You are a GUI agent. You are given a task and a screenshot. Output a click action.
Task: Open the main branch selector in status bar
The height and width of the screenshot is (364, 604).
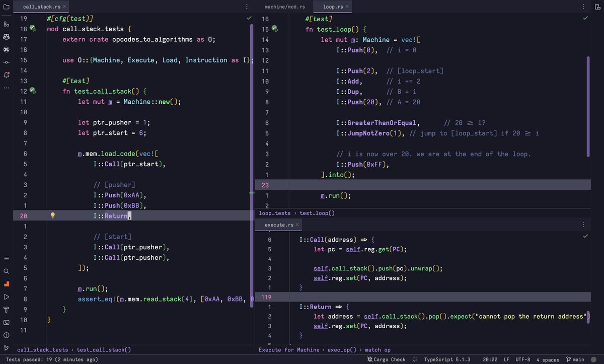pyautogui.click(x=575, y=359)
